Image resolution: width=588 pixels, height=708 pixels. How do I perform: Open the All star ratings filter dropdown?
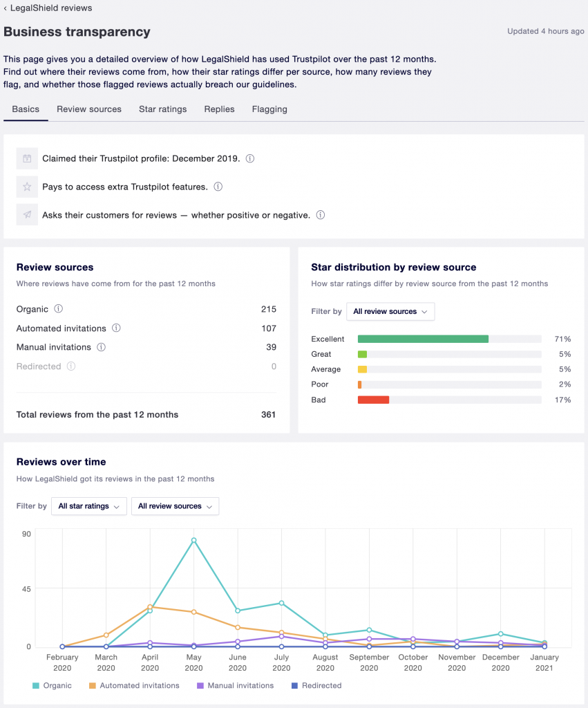[x=89, y=506]
